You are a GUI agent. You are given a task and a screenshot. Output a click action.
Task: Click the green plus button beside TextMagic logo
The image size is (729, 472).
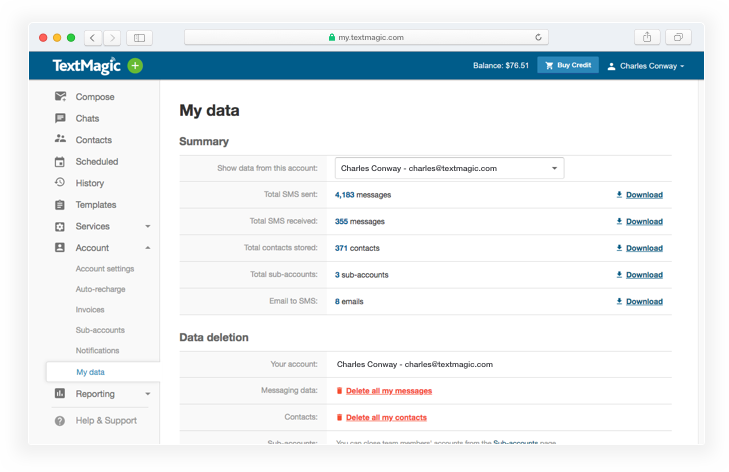point(135,66)
